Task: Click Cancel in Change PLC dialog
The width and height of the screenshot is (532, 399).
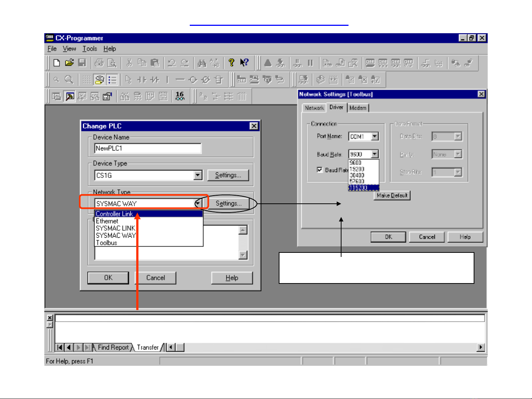Action: point(155,278)
